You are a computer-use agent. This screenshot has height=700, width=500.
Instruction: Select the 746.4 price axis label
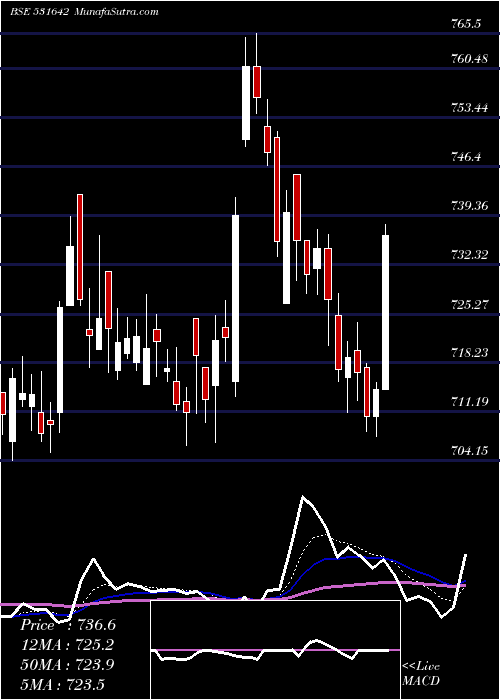[466, 157]
